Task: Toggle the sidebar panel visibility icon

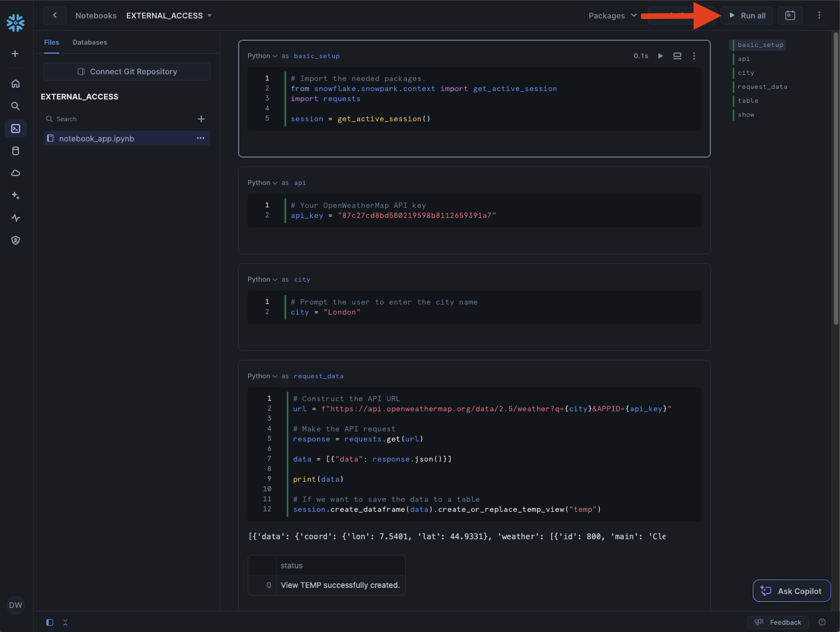Action: [x=50, y=623]
